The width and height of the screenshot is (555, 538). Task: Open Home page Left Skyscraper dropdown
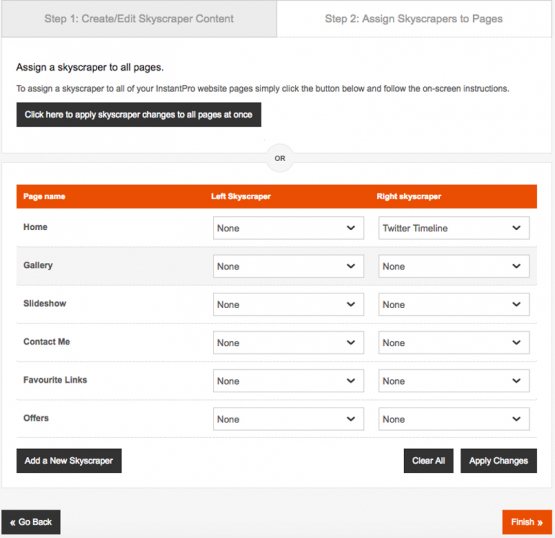pos(288,228)
